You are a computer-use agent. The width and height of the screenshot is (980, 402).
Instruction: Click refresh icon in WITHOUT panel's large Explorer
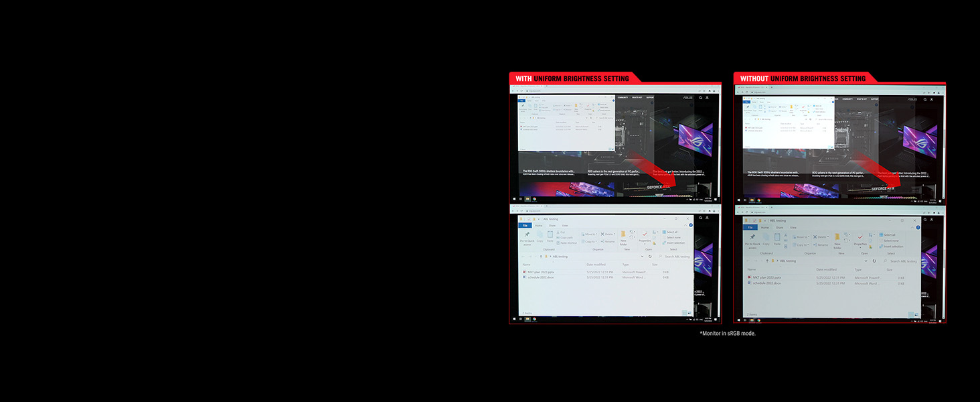tap(874, 261)
